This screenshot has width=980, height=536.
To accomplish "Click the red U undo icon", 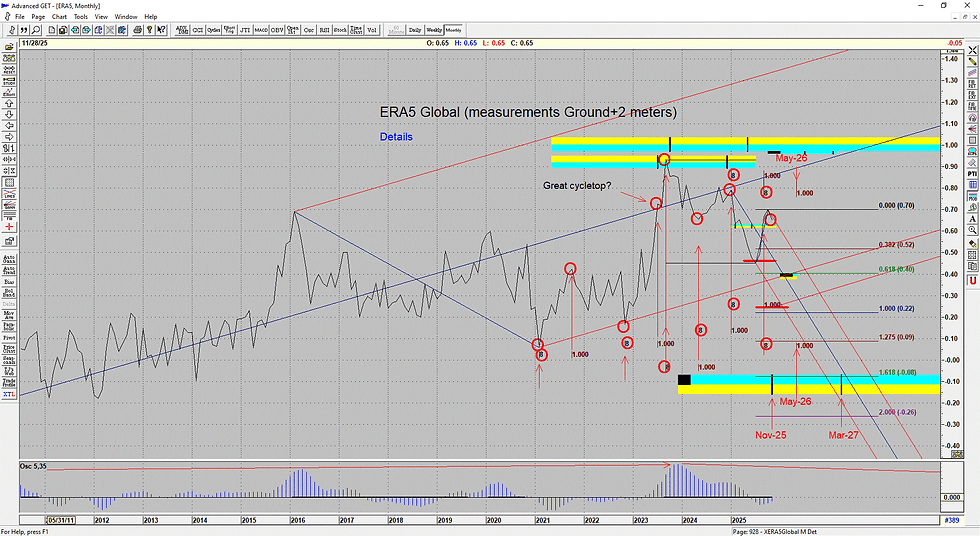I will pos(972,282).
